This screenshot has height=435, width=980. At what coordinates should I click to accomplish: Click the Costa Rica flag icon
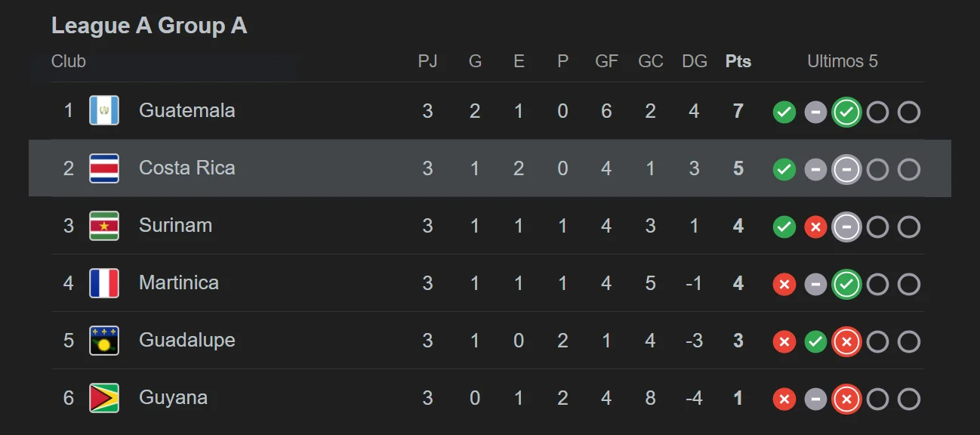tap(104, 168)
